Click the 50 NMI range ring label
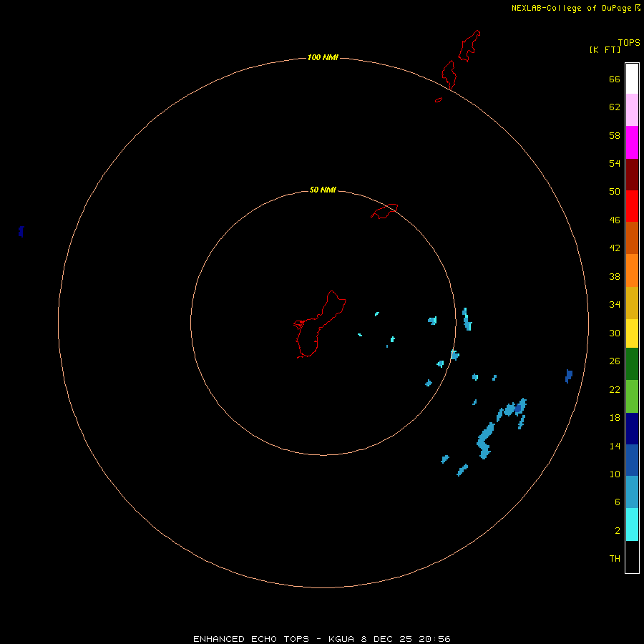Screen dimensions: 644x644 (x=323, y=190)
